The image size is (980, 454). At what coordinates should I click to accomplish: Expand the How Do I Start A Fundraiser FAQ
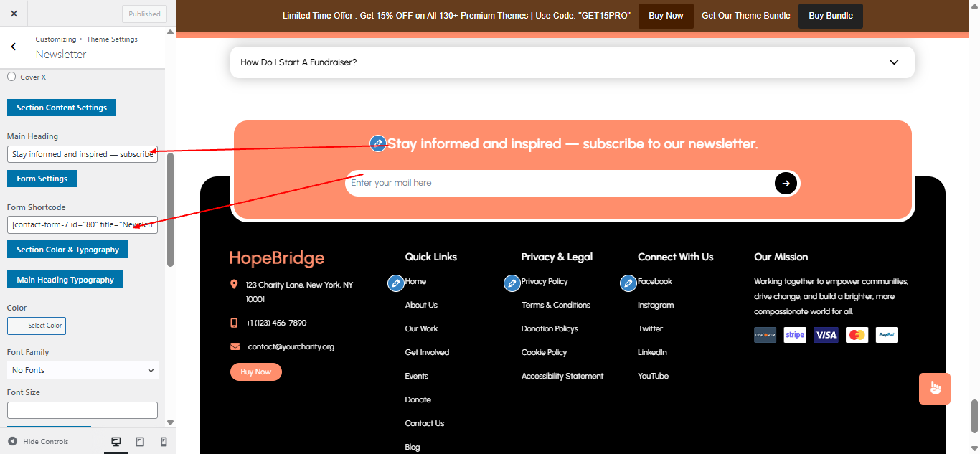coord(894,62)
